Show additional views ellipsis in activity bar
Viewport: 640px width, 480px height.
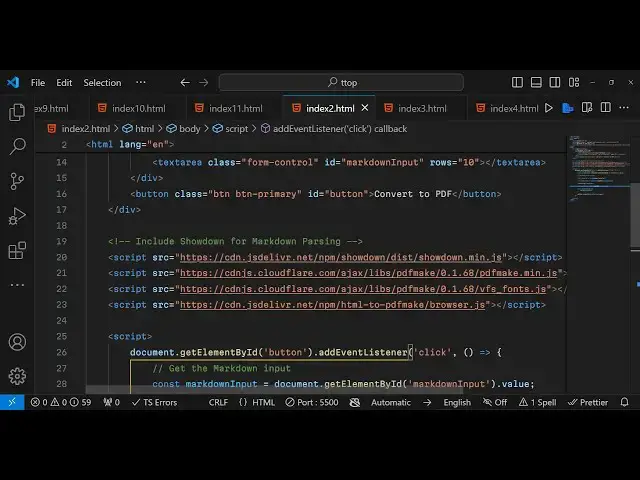tap(17, 284)
